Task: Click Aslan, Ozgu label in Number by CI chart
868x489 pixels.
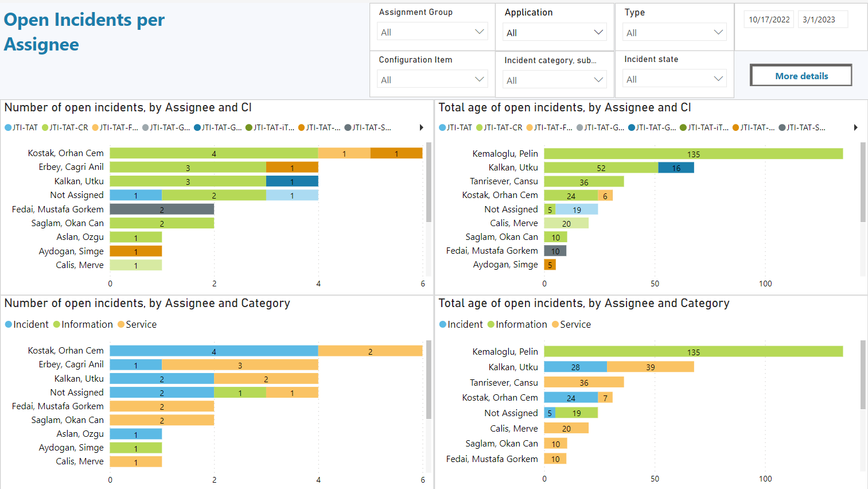Action: click(x=80, y=237)
